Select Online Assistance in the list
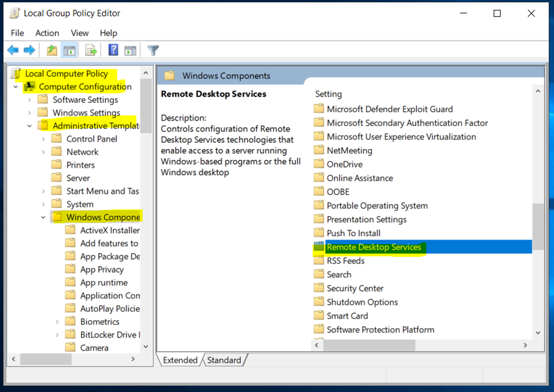The height and width of the screenshot is (392, 554). coord(359,178)
